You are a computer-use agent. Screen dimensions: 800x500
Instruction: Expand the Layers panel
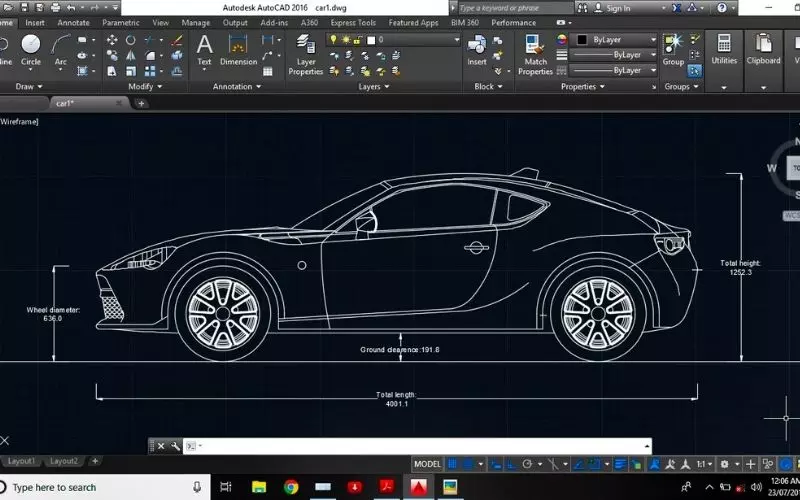373,87
